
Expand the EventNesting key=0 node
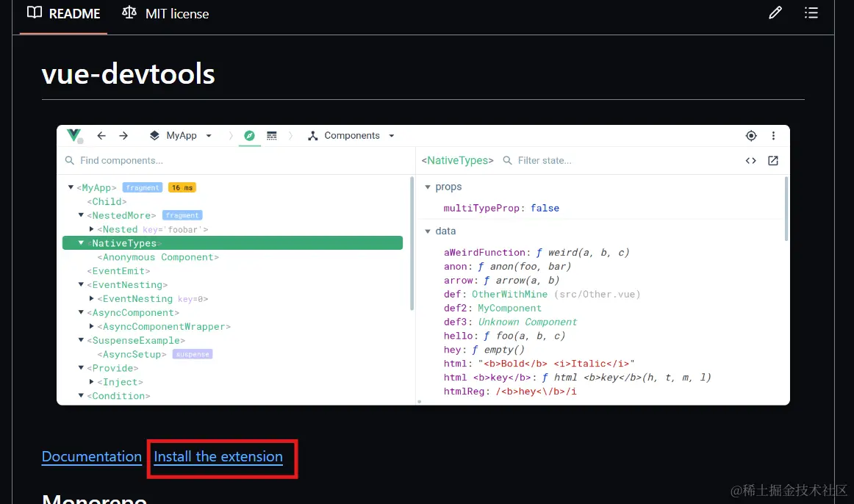pyautogui.click(x=90, y=299)
